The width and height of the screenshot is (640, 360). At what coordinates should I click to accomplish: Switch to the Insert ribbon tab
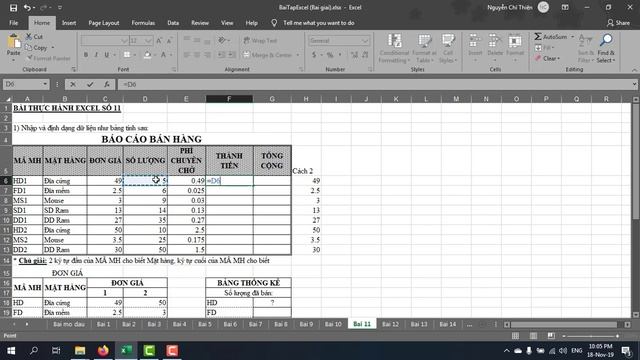(69, 23)
